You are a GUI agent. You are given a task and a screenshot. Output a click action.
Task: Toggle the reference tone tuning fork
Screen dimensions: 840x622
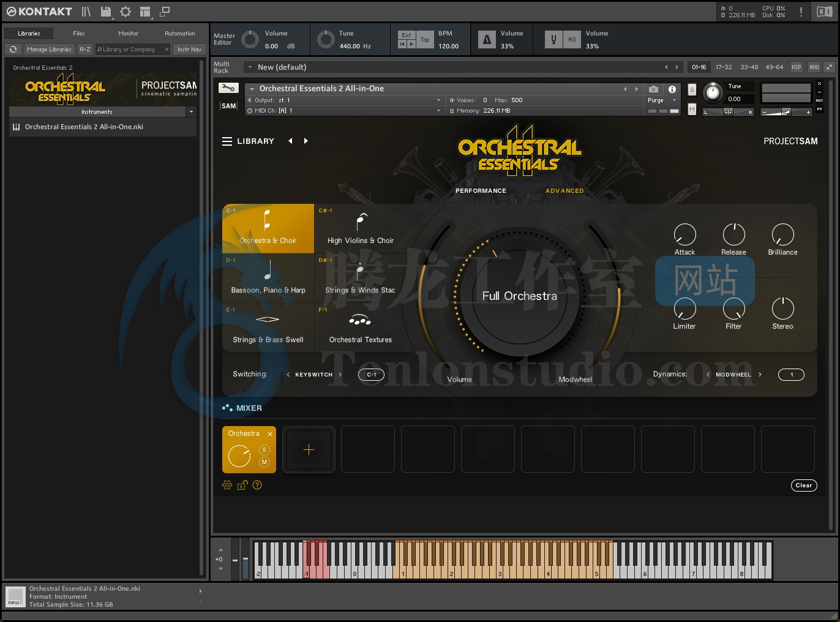(x=553, y=40)
